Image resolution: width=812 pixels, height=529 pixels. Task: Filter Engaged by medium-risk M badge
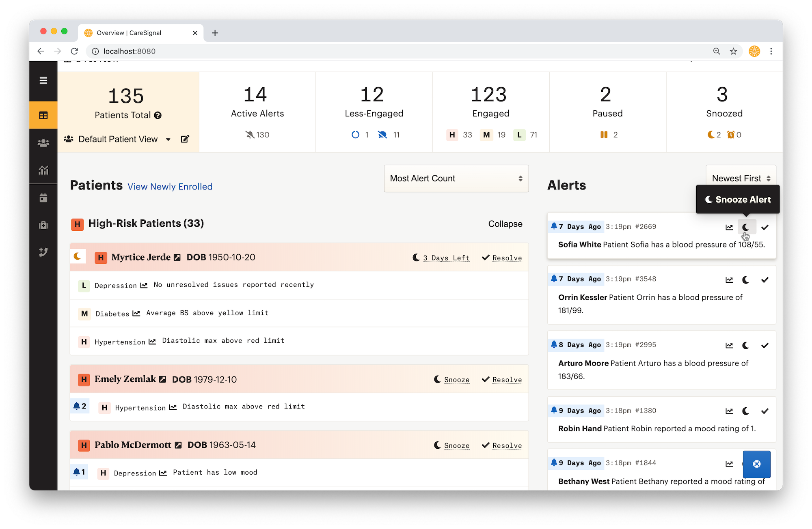486,135
